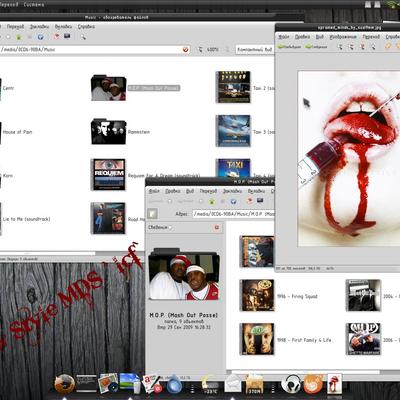Click the House of Pain folder label
400x400 pixels.
(x=17, y=132)
